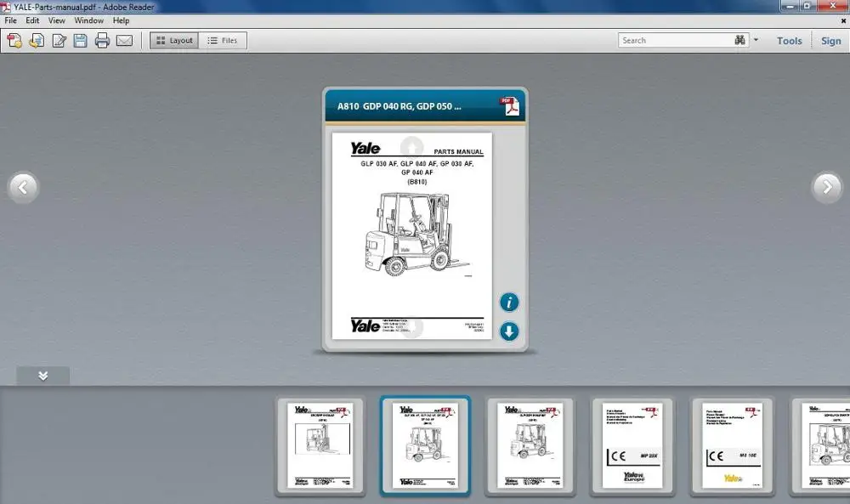Save the file with floppy disk icon
Image resolution: width=850 pixels, height=504 pixels.
(x=80, y=41)
